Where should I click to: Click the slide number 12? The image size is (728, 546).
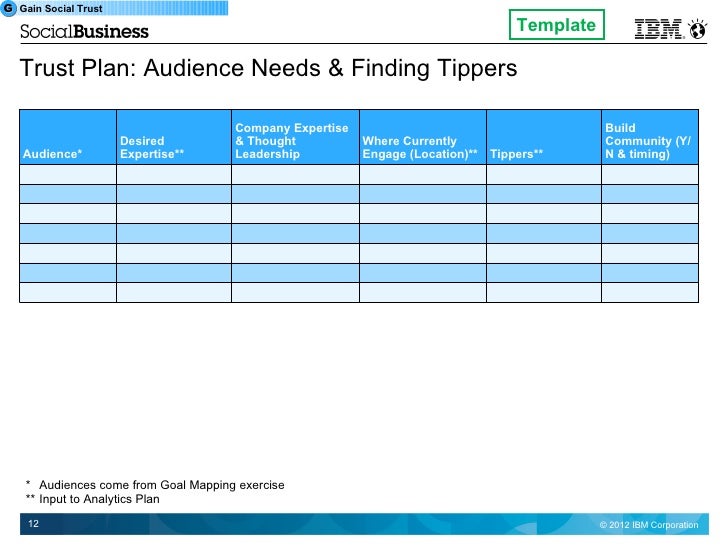pyautogui.click(x=33, y=524)
